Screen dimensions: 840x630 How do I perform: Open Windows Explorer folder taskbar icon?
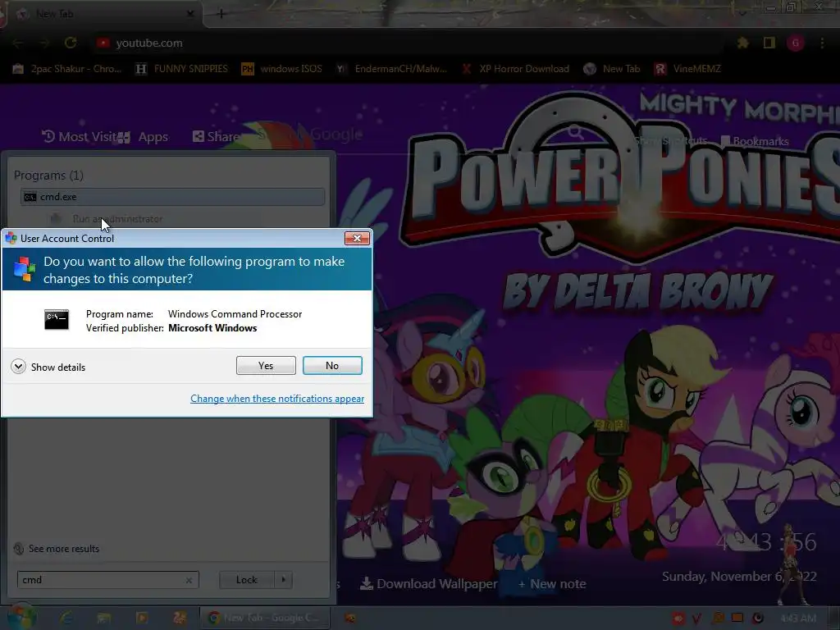[104, 618]
